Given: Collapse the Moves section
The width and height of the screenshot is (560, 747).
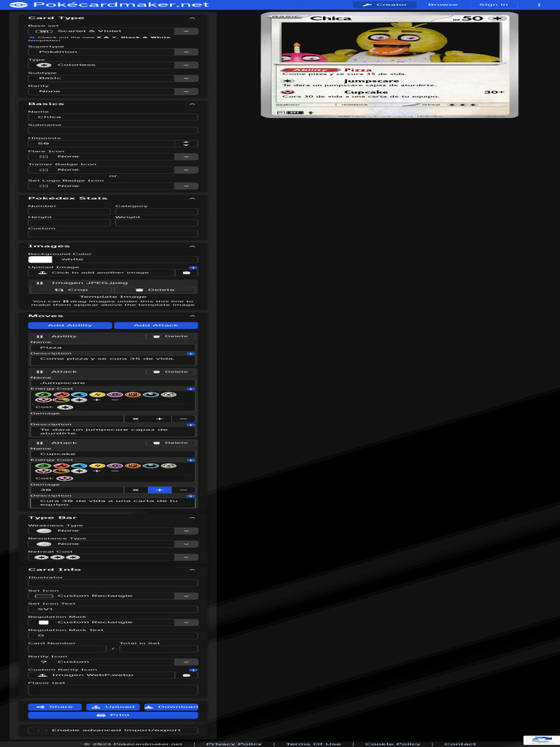Looking at the screenshot, I should pos(192,317).
